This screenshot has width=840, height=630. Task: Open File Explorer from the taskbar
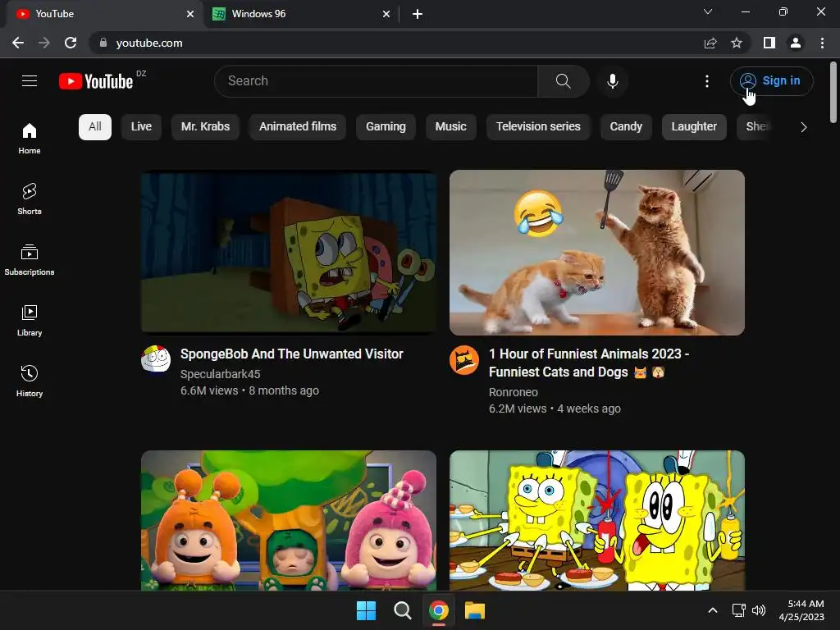click(475, 610)
